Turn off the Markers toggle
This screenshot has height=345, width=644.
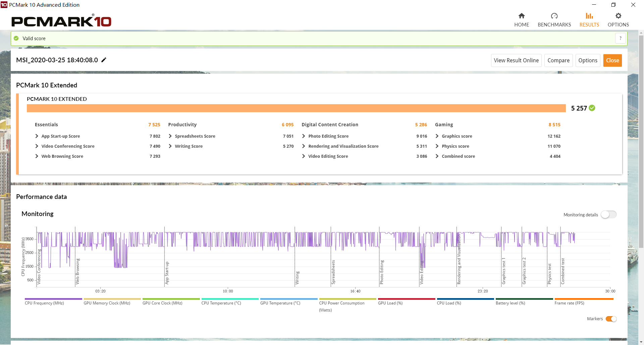tap(611, 319)
